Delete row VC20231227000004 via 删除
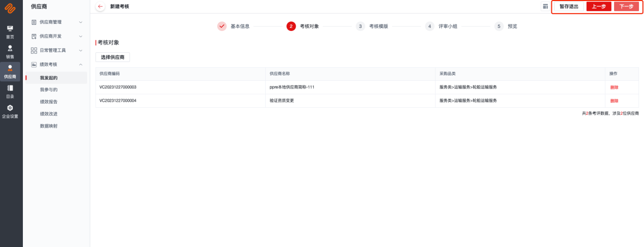644x247 pixels. click(614, 101)
